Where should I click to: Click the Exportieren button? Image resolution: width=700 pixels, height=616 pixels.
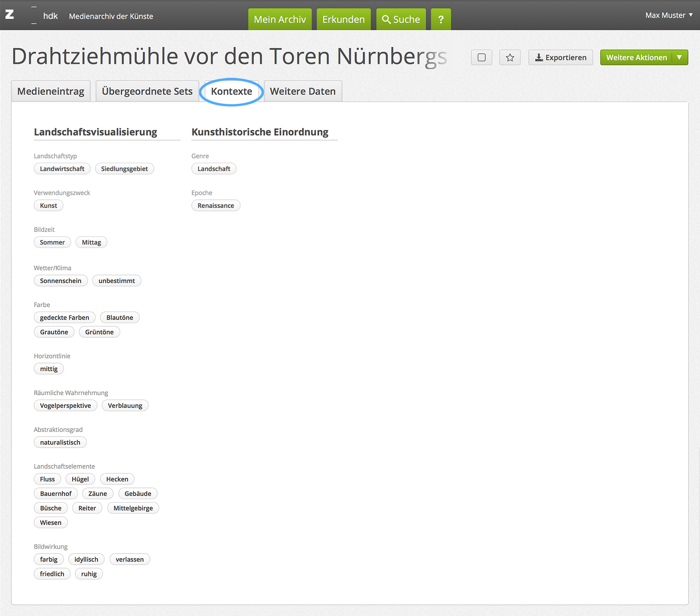[560, 58]
